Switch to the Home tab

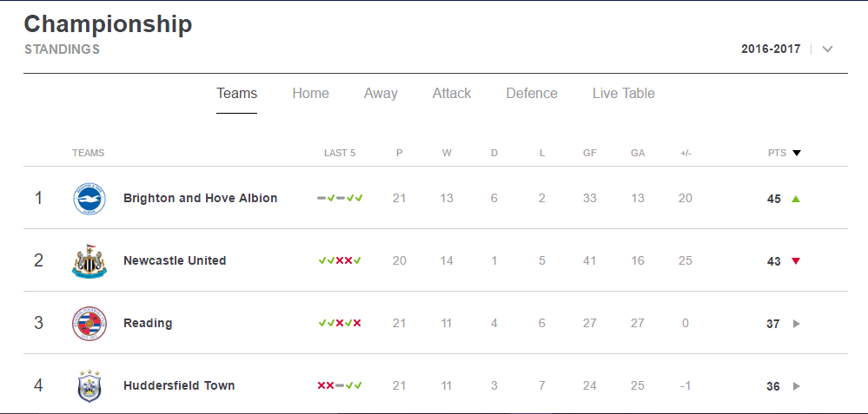pos(310,94)
